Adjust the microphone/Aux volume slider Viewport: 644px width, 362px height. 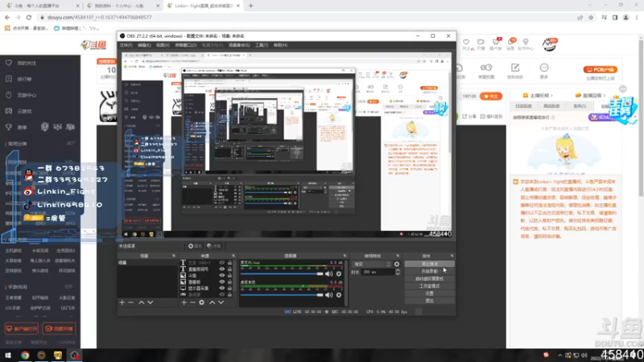[282, 274]
